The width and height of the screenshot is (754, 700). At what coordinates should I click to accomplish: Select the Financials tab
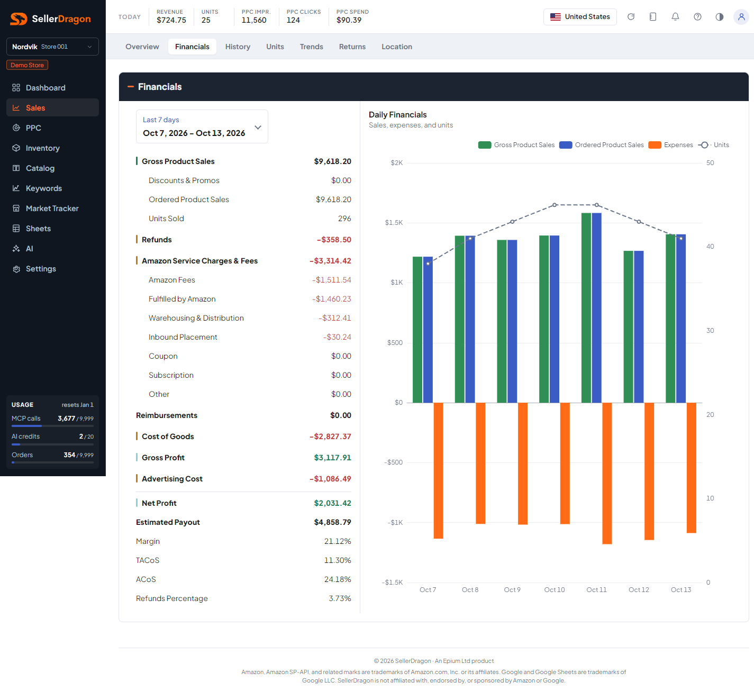pyautogui.click(x=192, y=47)
